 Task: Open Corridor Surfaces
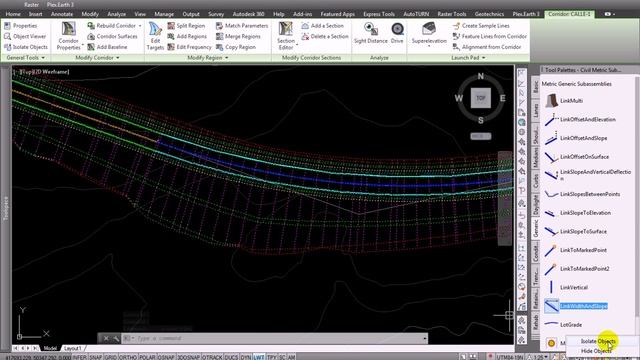pyautogui.click(x=112, y=36)
